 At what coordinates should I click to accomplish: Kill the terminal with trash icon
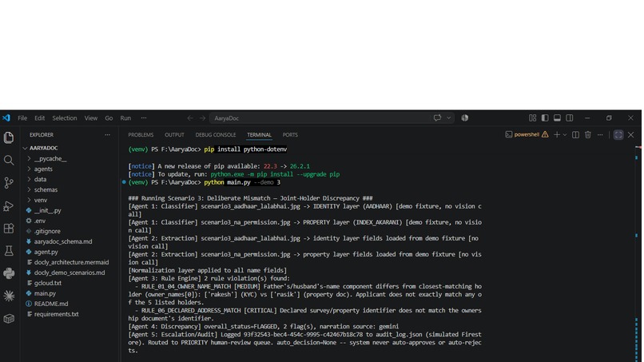(588, 135)
